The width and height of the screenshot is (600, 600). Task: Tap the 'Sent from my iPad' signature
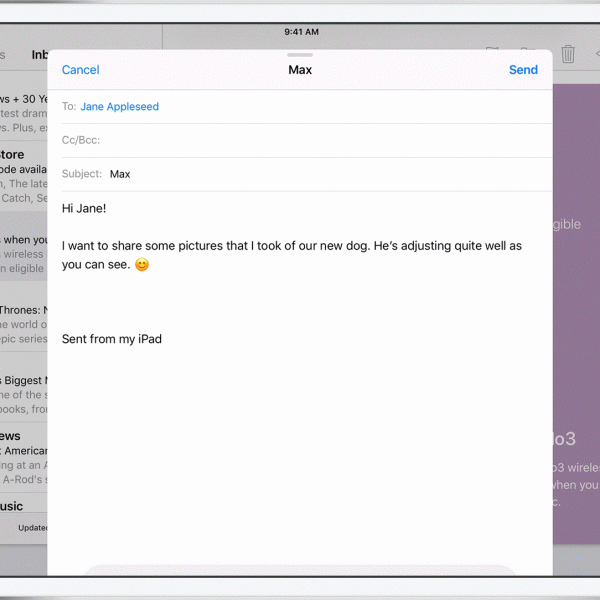(112, 339)
